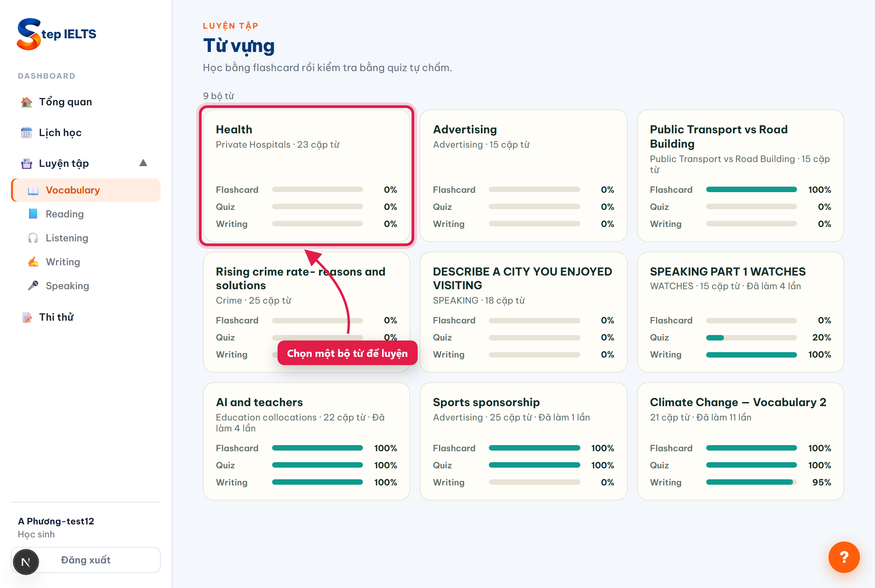Click the calendar icon beside Lịch học
Image resolution: width=875 pixels, height=588 pixels.
tap(27, 133)
